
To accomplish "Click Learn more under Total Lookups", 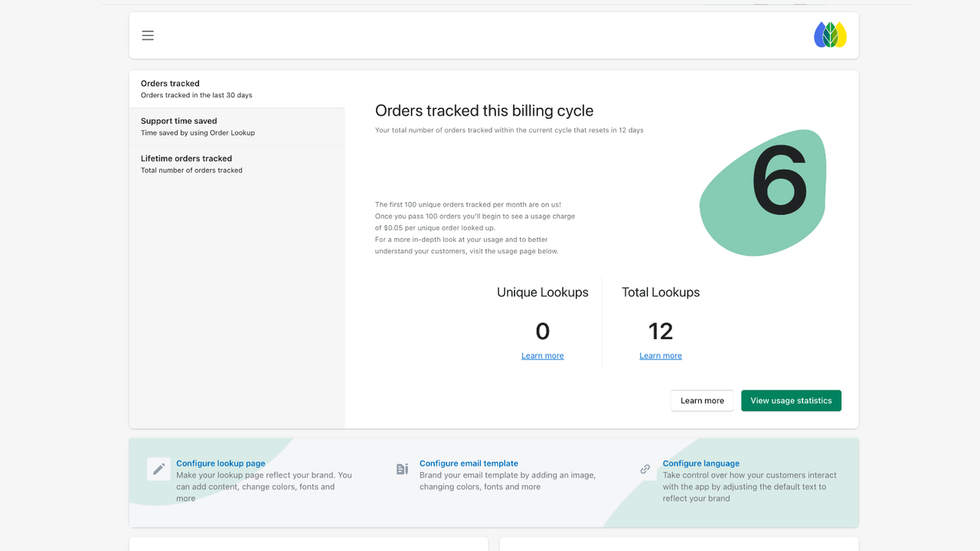I will coord(661,356).
